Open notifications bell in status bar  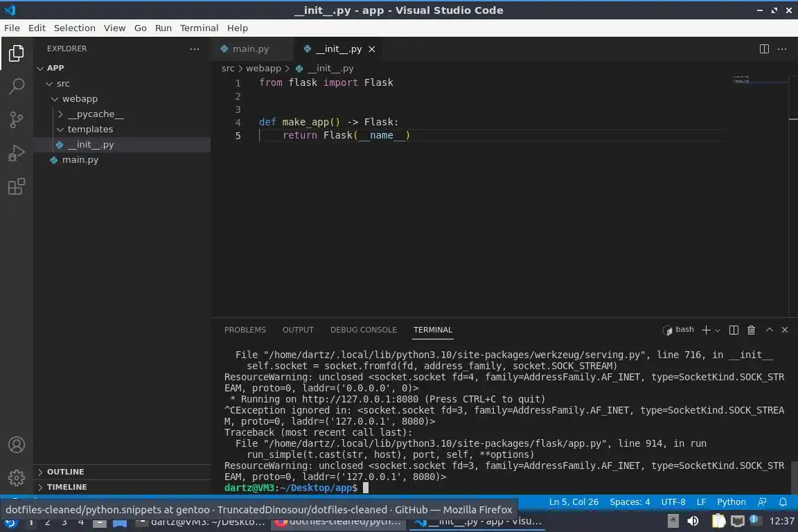pos(783,502)
